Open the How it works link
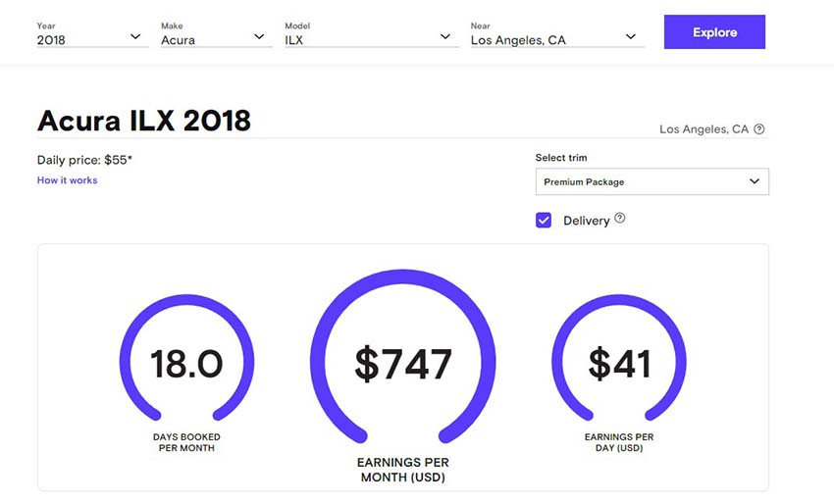 67,180
